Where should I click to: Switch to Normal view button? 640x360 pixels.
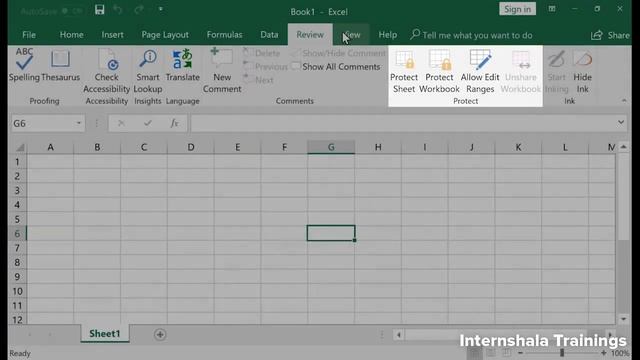pyautogui.click(x=474, y=353)
